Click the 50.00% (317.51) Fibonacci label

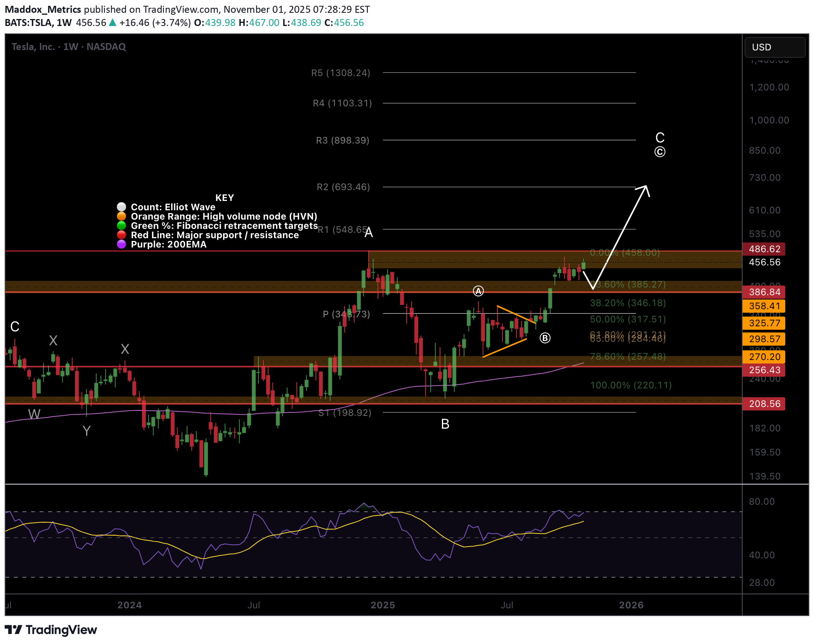[x=627, y=319]
